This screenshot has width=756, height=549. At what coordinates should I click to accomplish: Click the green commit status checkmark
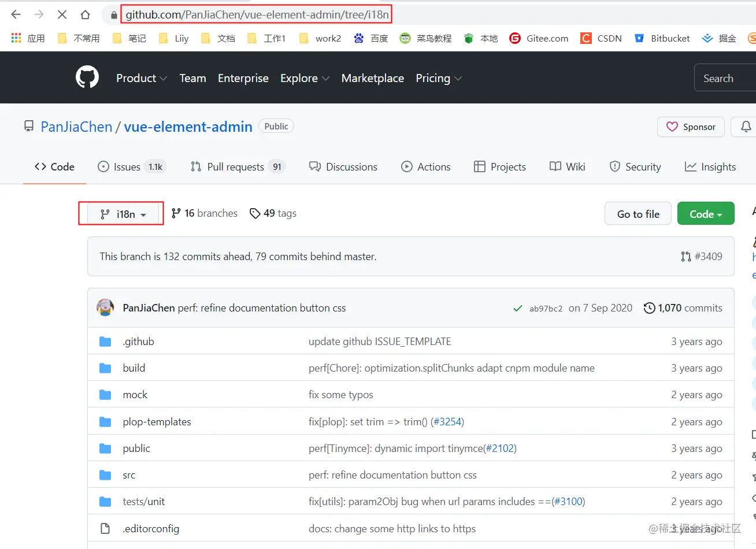[518, 309]
